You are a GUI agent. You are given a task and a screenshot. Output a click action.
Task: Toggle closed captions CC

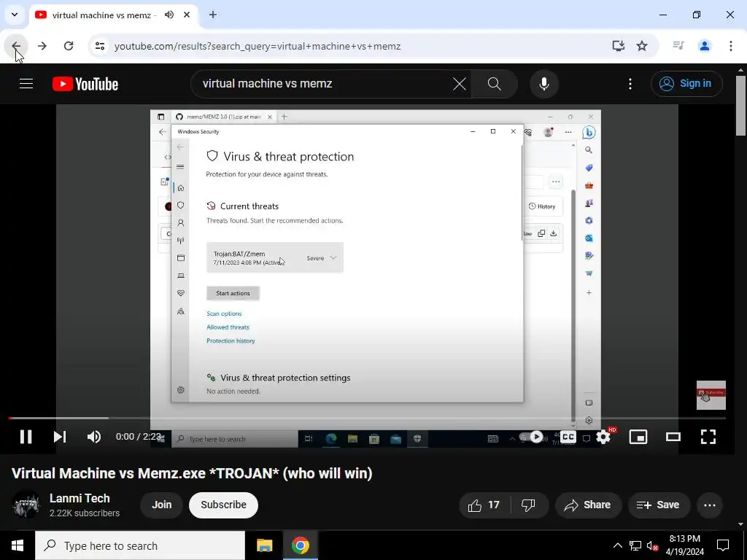(568, 437)
